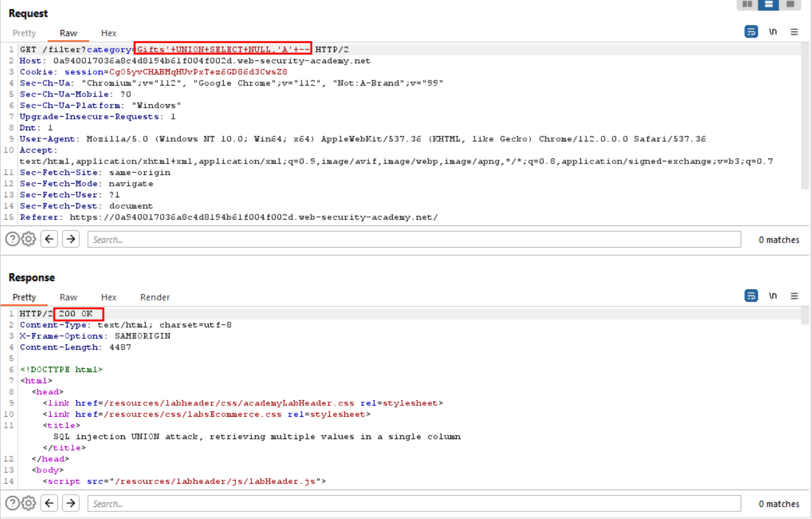
Task: Click the academyLabHeader.css link line
Action: tap(243, 403)
